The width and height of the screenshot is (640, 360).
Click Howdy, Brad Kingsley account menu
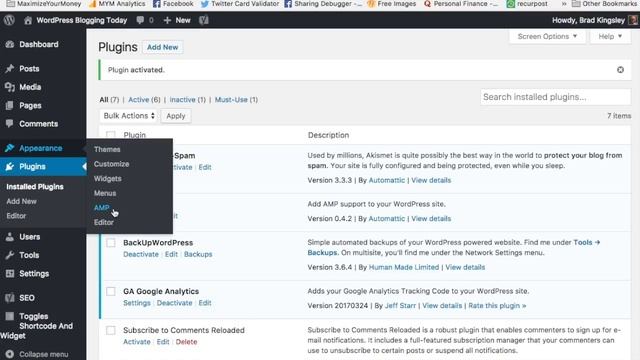pyautogui.click(x=588, y=20)
